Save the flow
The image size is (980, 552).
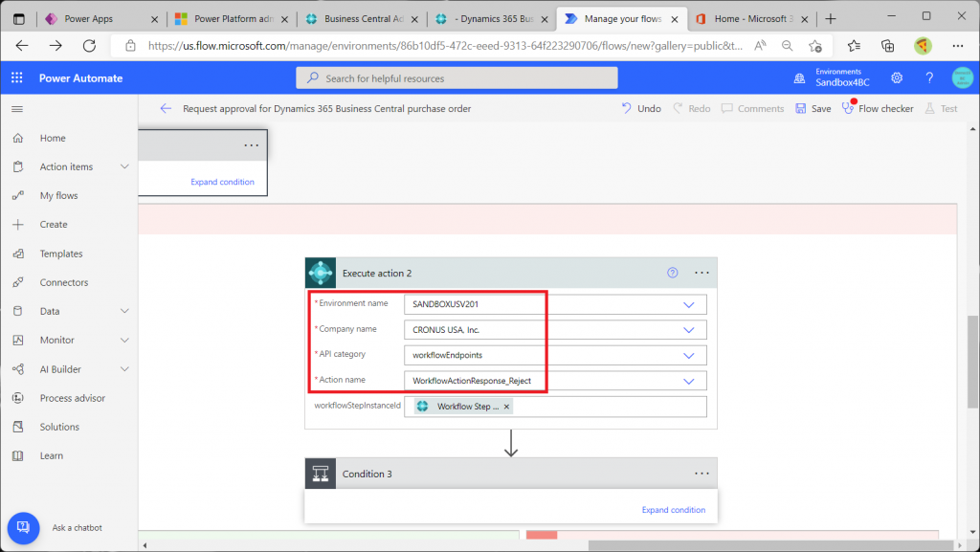point(813,109)
